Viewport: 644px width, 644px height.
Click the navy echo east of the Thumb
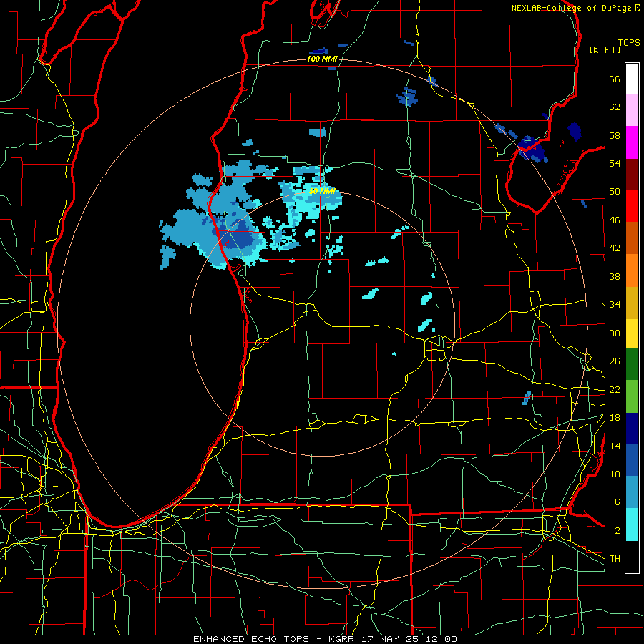[575, 131]
